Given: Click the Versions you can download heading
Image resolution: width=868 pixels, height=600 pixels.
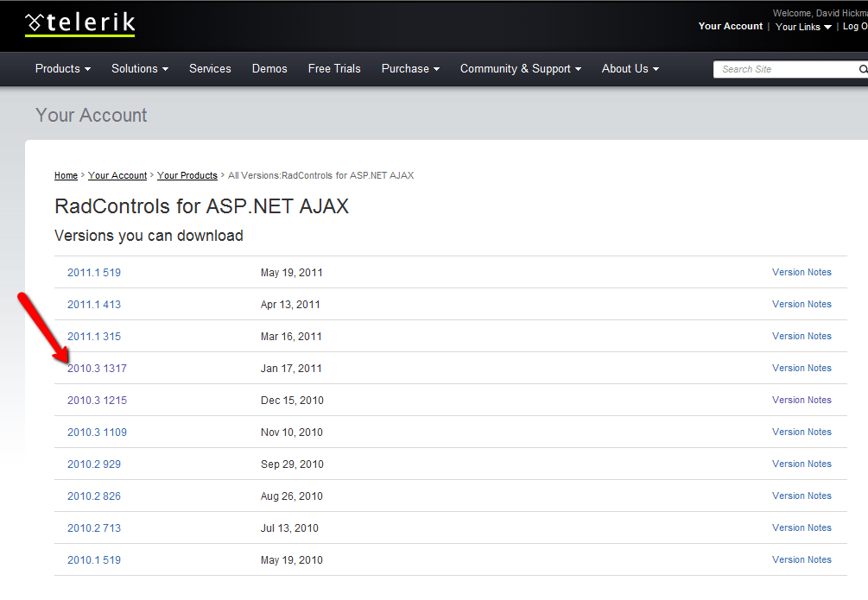Looking at the screenshot, I should pyautogui.click(x=149, y=236).
